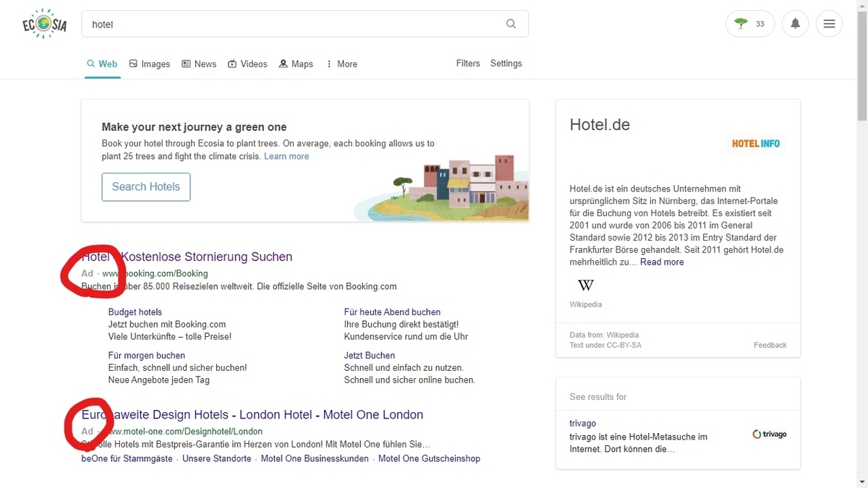Click the 'Data from: Wikipedia' text
This screenshot has height=488, width=868.
click(604, 335)
